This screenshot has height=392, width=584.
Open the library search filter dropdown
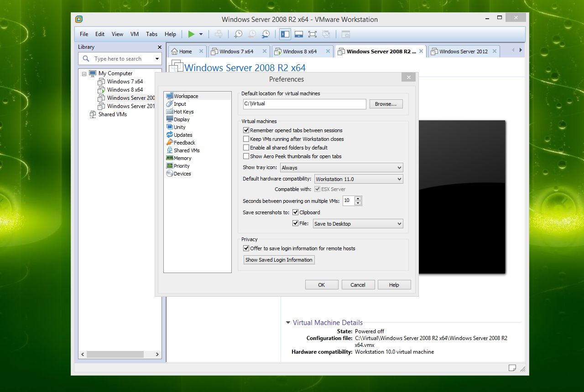click(x=157, y=59)
